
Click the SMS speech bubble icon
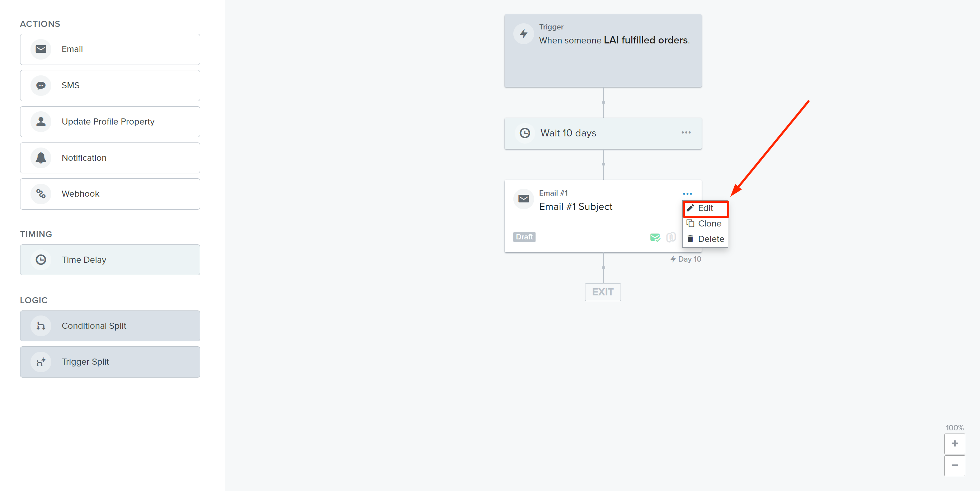tap(41, 85)
